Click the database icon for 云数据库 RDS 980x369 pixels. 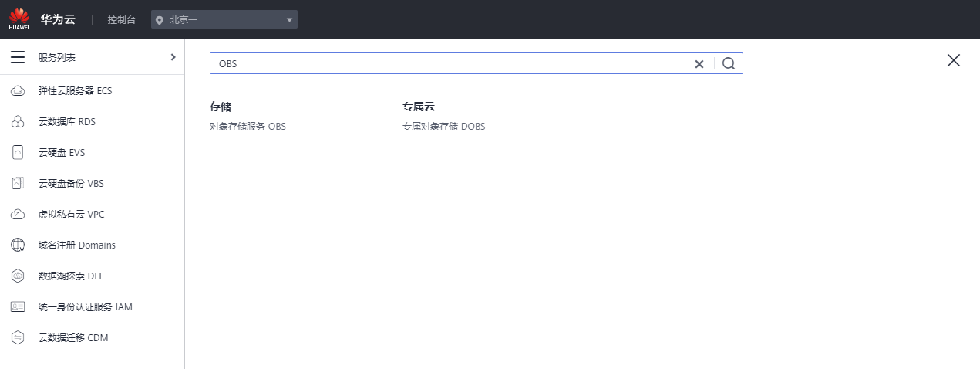(18, 122)
